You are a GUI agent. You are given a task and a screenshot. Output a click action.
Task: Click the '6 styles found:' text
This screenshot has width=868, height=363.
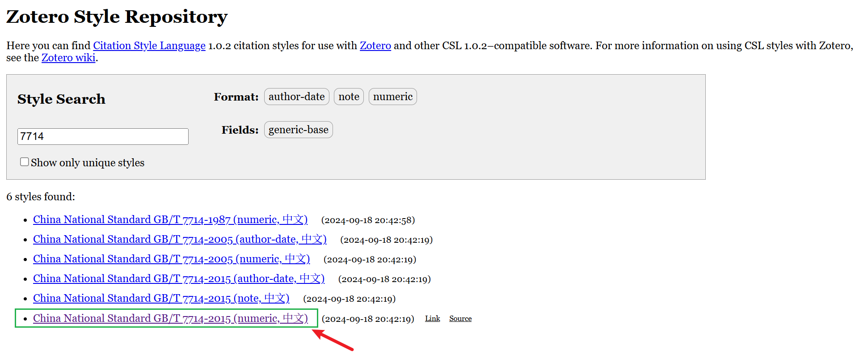pos(41,197)
